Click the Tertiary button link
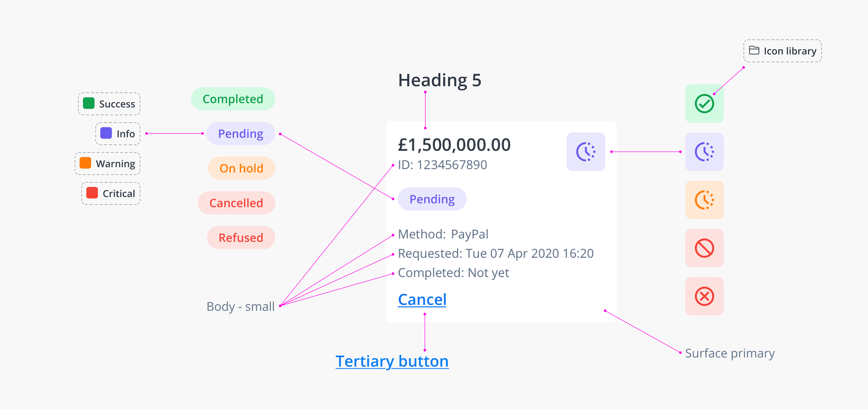Viewport: 868px width, 409px height. pyautogui.click(x=392, y=361)
